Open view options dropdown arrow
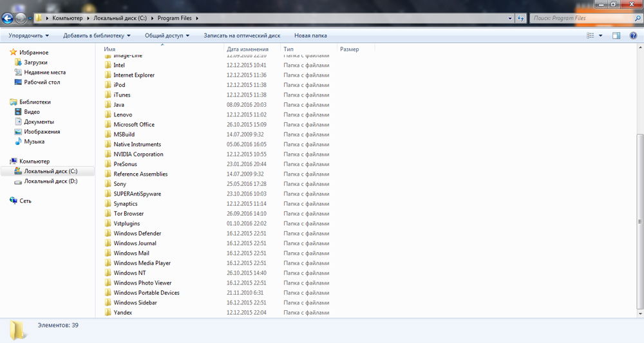This screenshot has height=343, width=644. (601, 35)
